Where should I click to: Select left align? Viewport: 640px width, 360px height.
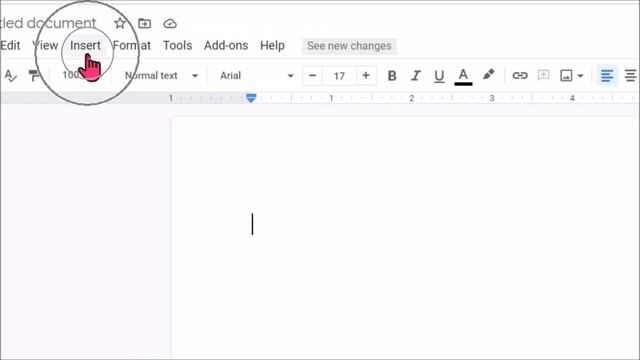(607, 76)
